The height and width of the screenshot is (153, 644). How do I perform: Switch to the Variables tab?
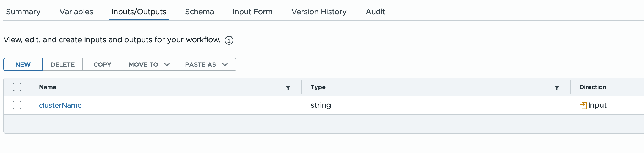[x=76, y=12]
